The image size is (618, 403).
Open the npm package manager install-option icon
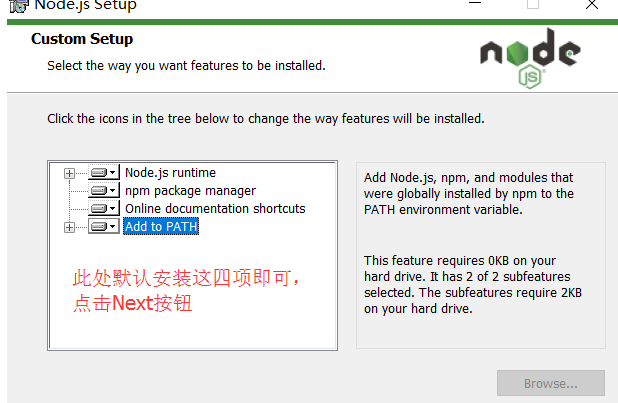point(104,191)
